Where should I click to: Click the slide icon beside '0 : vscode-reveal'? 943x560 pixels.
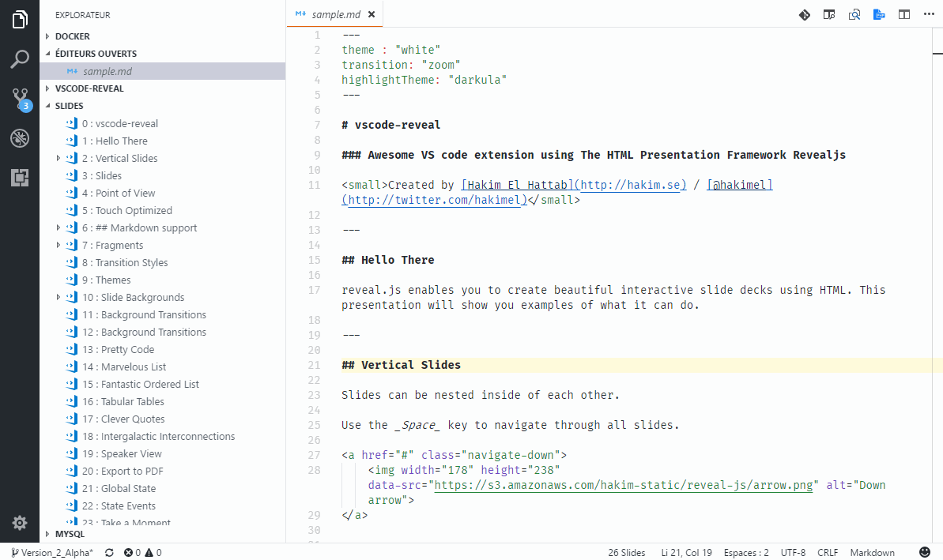click(x=72, y=123)
